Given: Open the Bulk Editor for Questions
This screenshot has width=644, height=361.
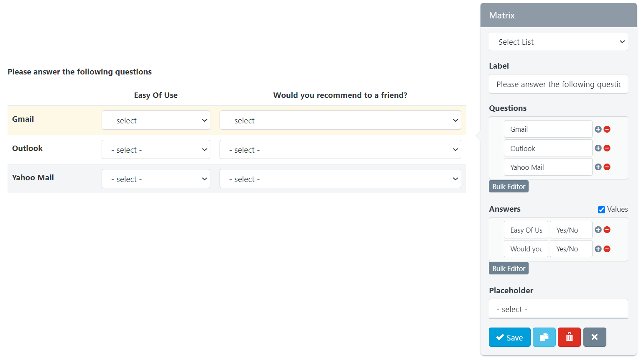Looking at the screenshot, I should [509, 187].
